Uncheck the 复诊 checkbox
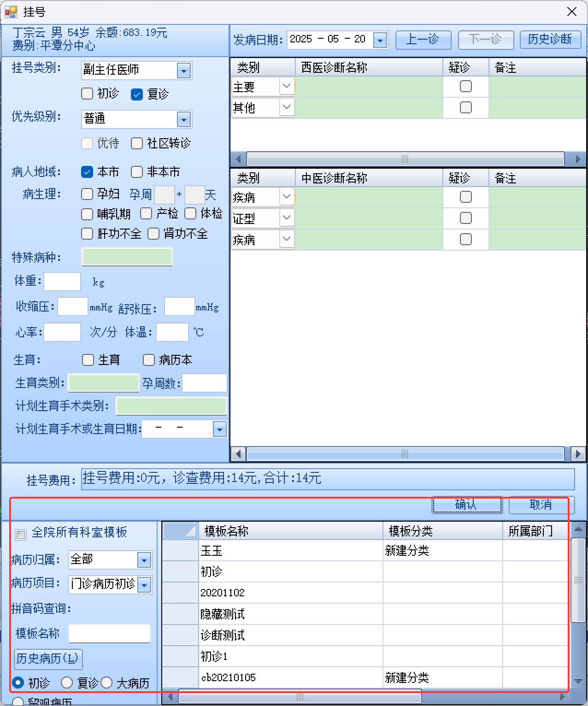This screenshot has width=588, height=706. point(137,94)
